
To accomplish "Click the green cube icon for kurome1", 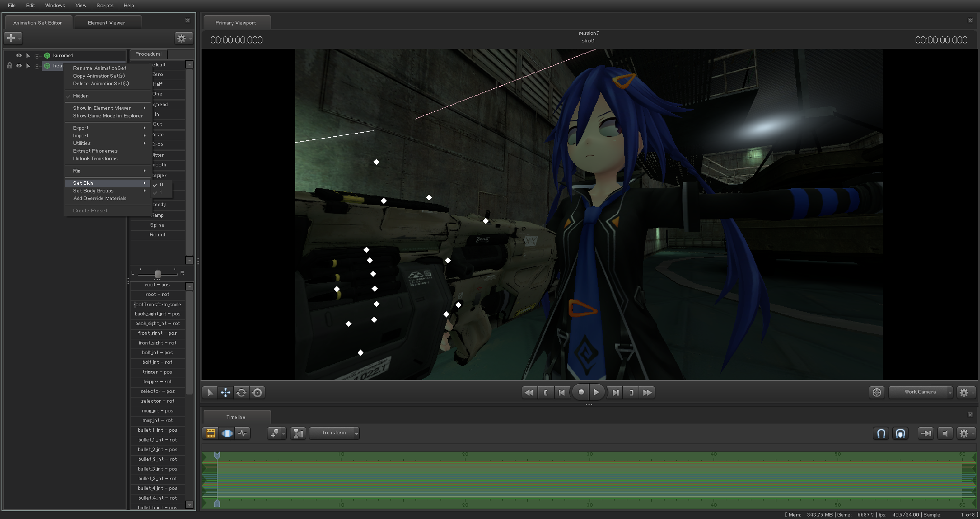I will pos(47,56).
